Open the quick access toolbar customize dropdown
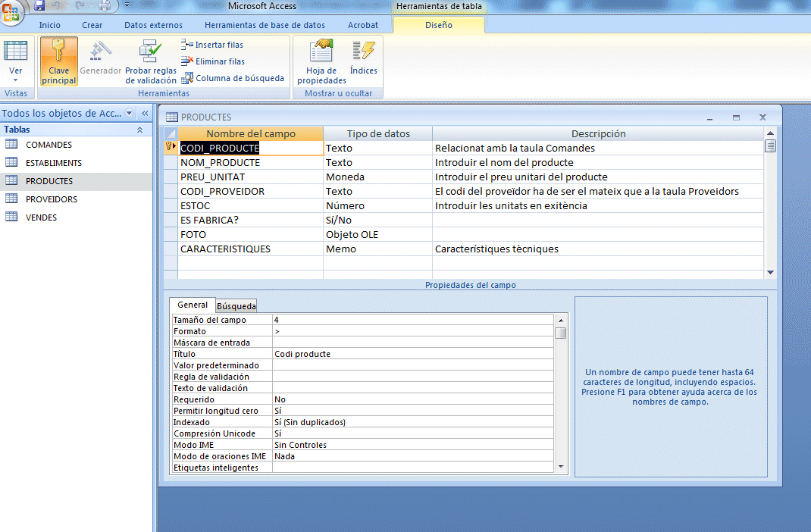 pos(127,5)
